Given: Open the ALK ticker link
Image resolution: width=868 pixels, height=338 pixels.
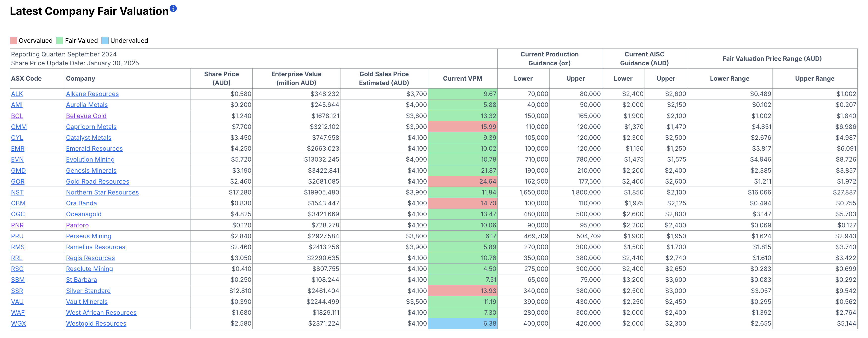Looking at the screenshot, I should (x=17, y=94).
